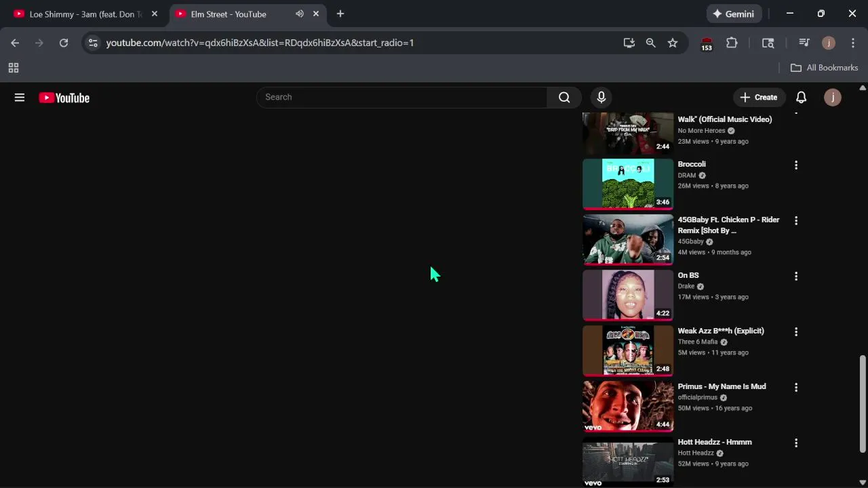
Task: Open the On BS video title
Action: click(688, 275)
